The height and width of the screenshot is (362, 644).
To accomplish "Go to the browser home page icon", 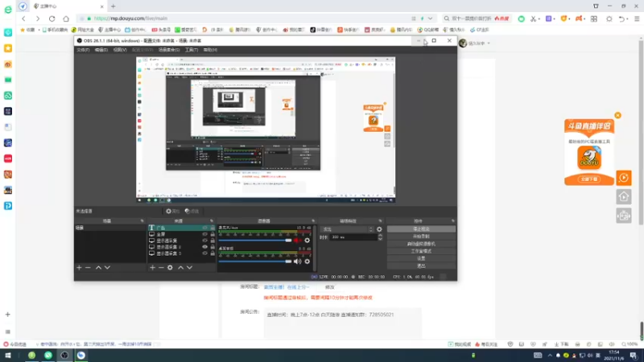I will tap(66, 19).
